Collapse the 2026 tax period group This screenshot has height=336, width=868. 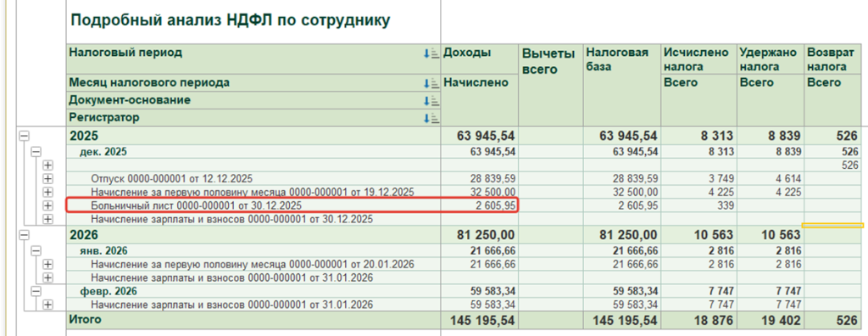24,235
